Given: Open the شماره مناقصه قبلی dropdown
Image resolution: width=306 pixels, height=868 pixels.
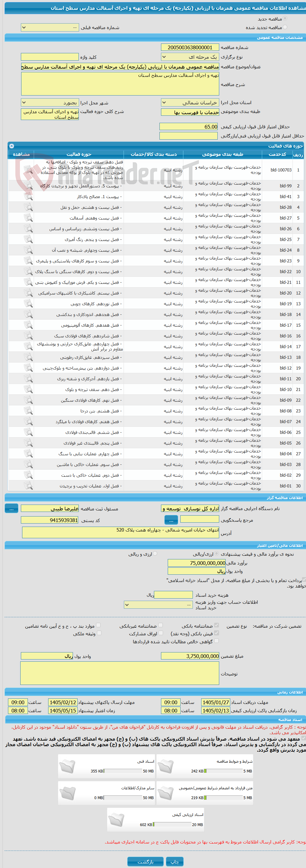Looking at the screenshot, I should coord(50,28).
